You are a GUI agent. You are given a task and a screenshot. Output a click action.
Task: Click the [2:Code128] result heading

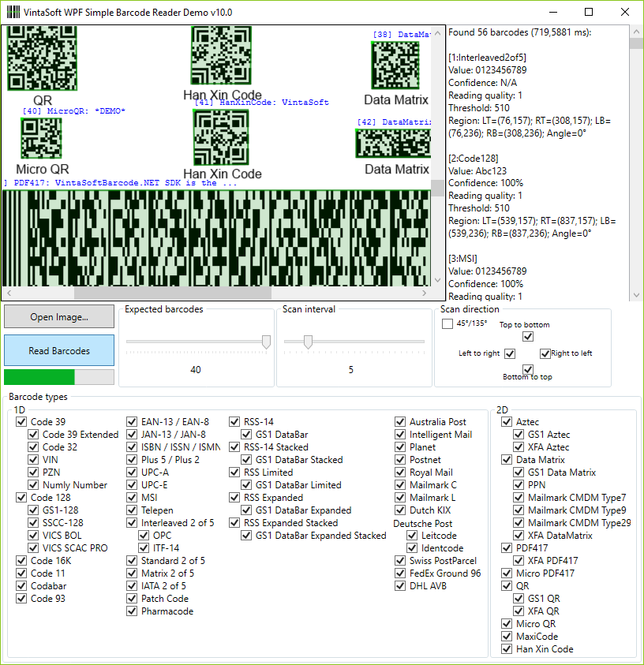tap(474, 159)
